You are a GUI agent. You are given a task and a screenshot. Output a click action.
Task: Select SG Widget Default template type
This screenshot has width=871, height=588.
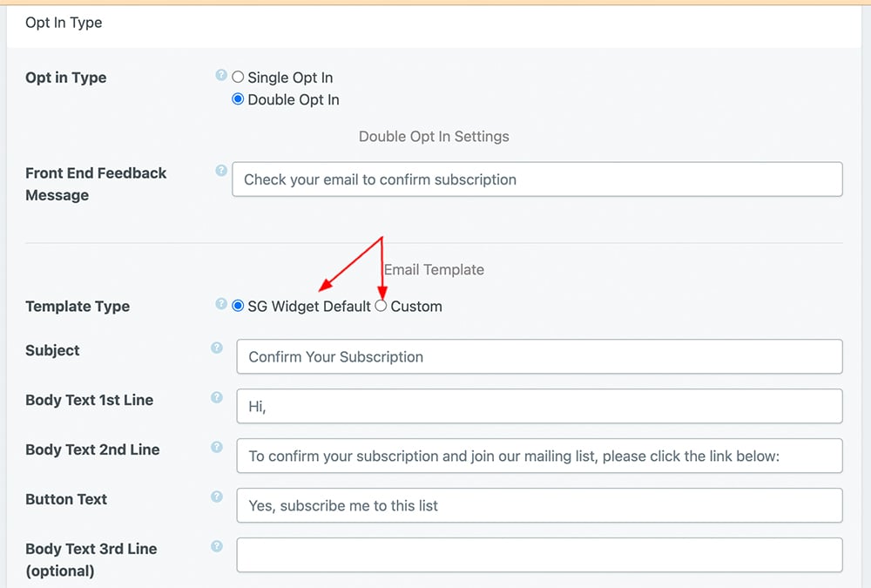[237, 306]
